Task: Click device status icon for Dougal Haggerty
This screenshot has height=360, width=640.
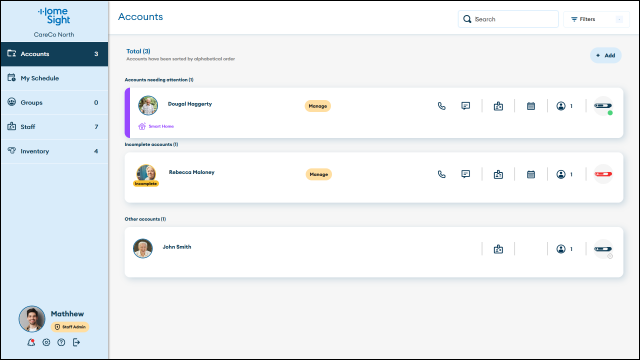Action: point(603,106)
